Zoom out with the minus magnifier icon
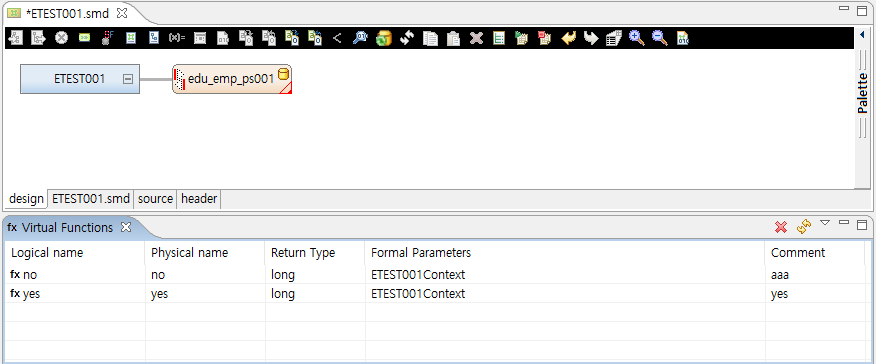 pyautogui.click(x=660, y=38)
